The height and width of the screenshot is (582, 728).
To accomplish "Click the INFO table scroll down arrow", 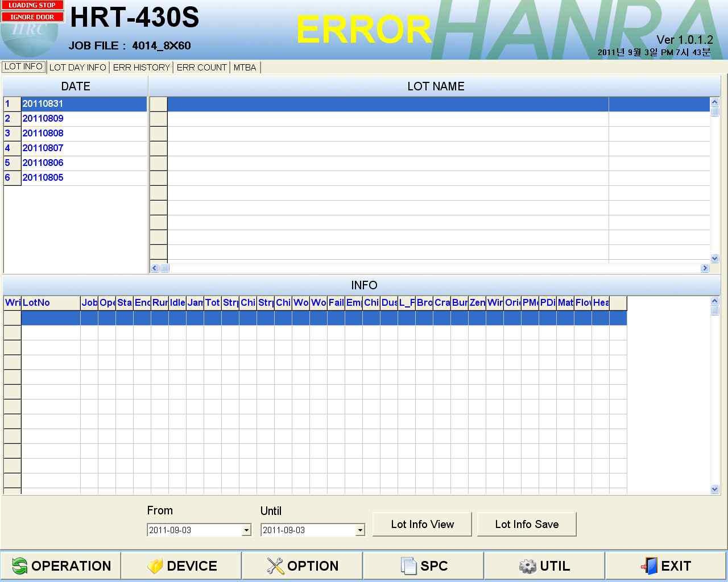I will click(x=715, y=489).
